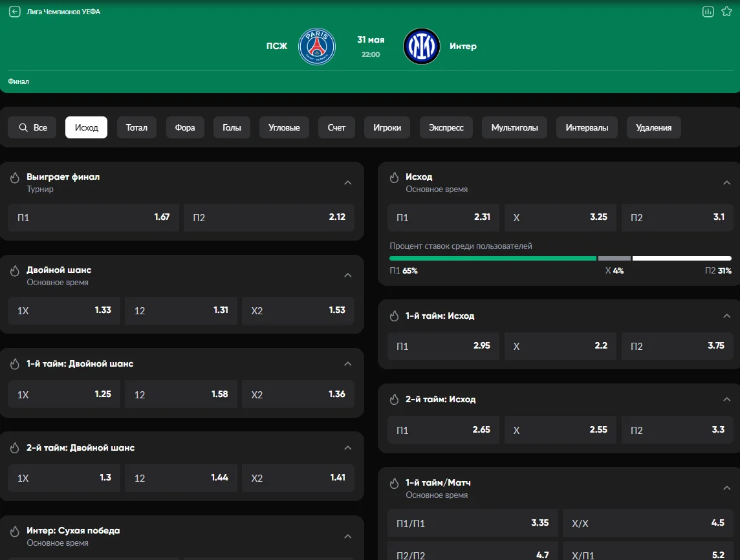The height and width of the screenshot is (560, 740).
Task: Click the PSG team logo
Action: [317, 47]
